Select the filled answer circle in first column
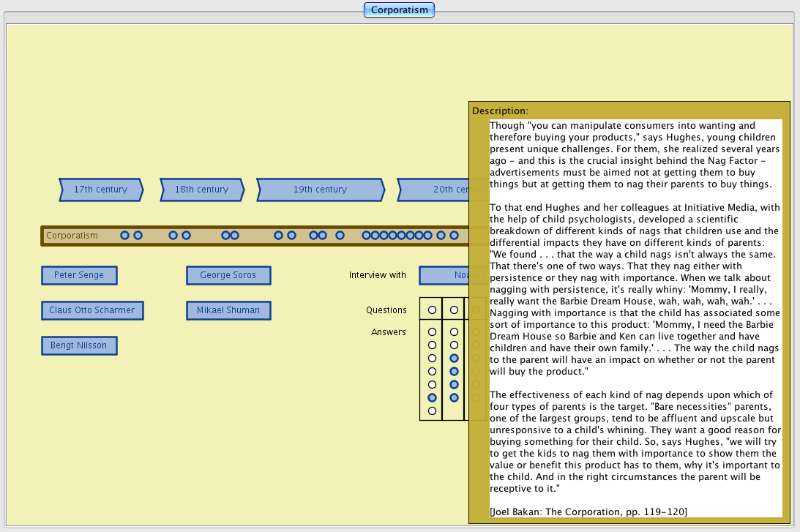 tap(432, 397)
